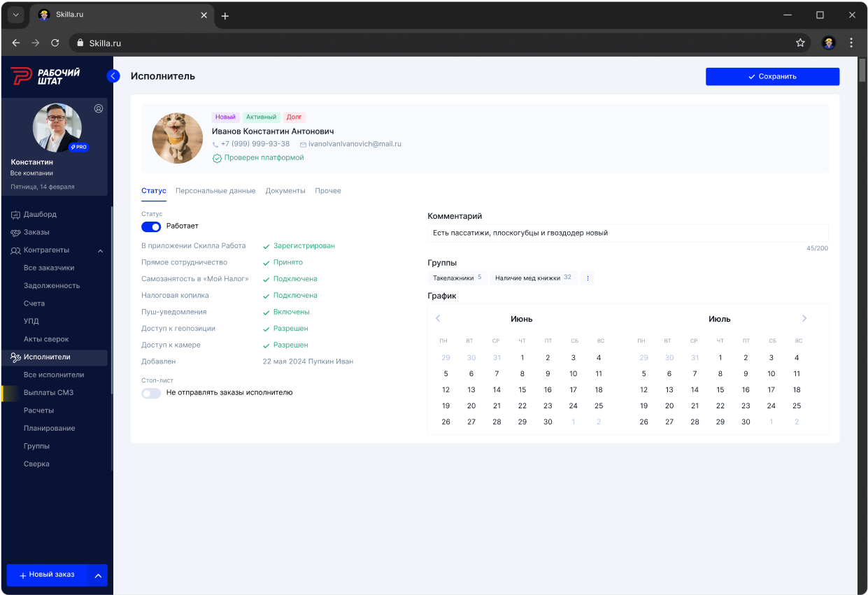Click the Проверен платформой checkmark badge
Image resolution: width=868 pixels, height=595 pixels.
click(x=218, y=157)
